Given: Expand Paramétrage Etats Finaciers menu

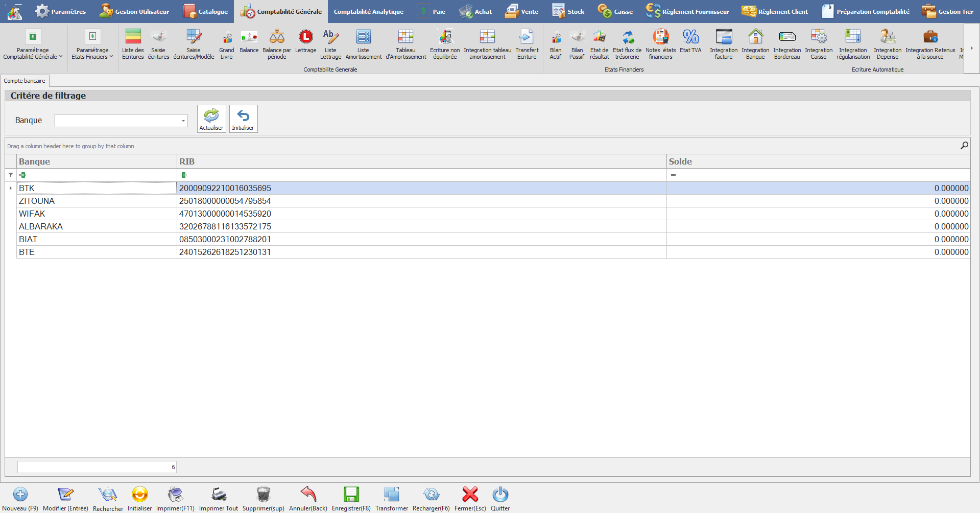Looking at the screenshot, I should pos(92,44).
